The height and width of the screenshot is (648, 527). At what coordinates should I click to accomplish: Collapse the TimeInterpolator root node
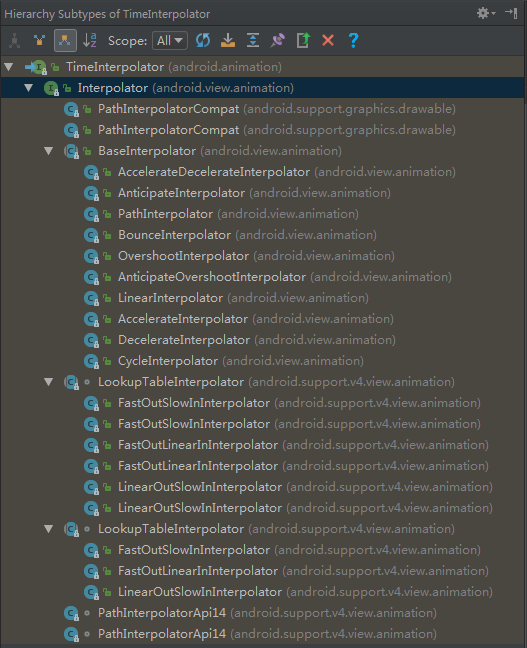click(x=8, y=67)
